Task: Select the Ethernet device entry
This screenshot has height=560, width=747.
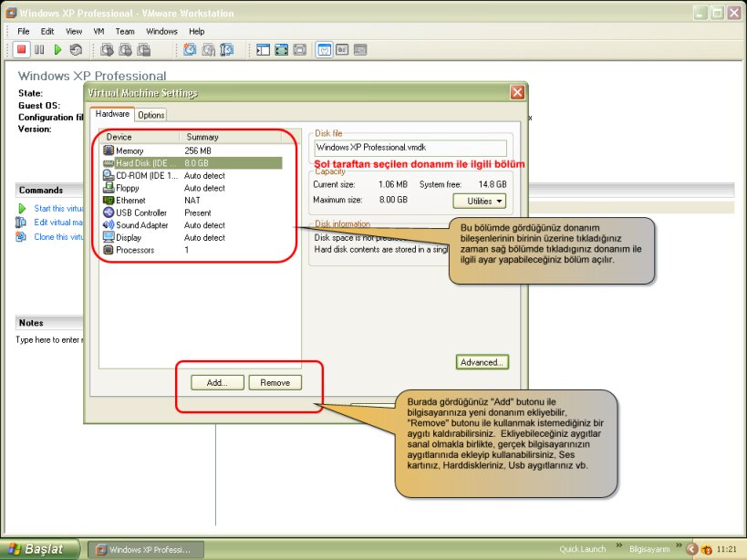Action: 193,200
